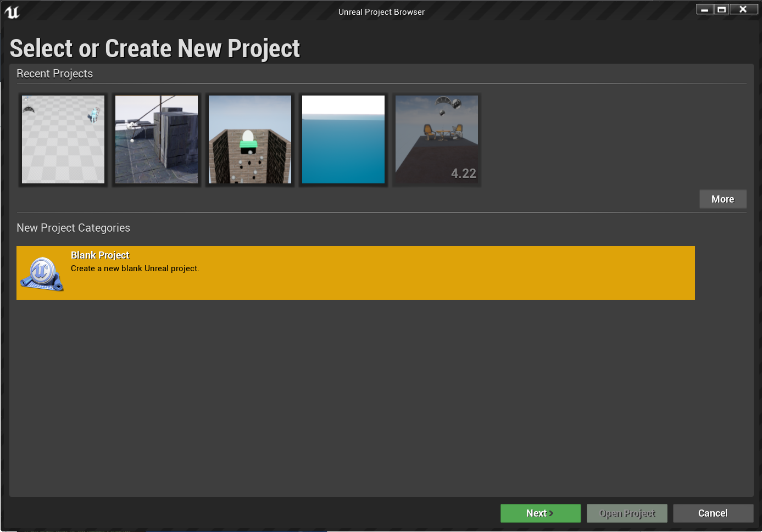
Task: Click the Next button
Action: (541, 513)
